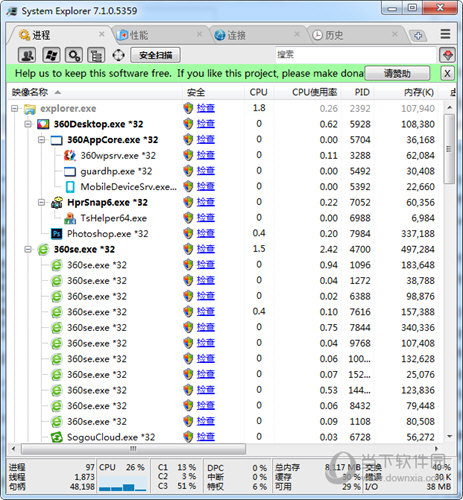Collapse the 360Desktop.exe tree node

point(28,124)
